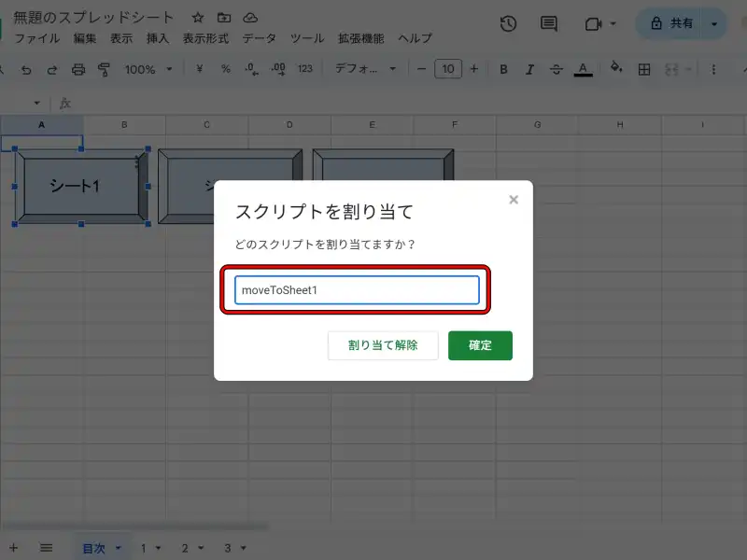The image size is (747, 560).
Task: Open sheet tab 3 dropdown arrow
Action: 244,548
